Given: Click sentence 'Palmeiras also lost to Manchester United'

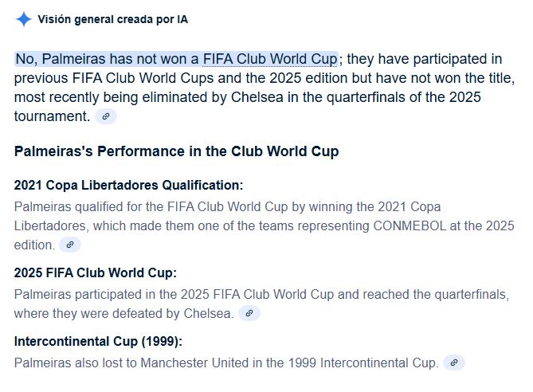Looking at the screenshot, I should [226, 363].
